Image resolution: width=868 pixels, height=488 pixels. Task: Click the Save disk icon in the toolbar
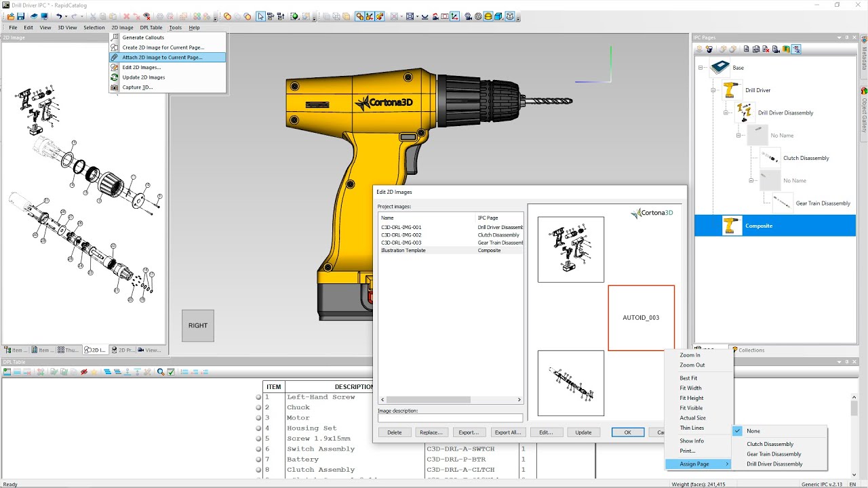21,16
